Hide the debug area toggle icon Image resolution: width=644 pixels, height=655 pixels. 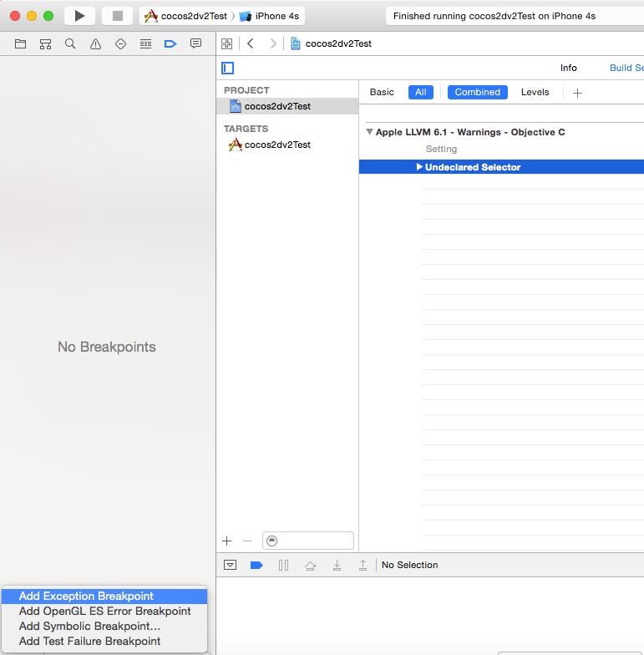(x=231, y=565)
